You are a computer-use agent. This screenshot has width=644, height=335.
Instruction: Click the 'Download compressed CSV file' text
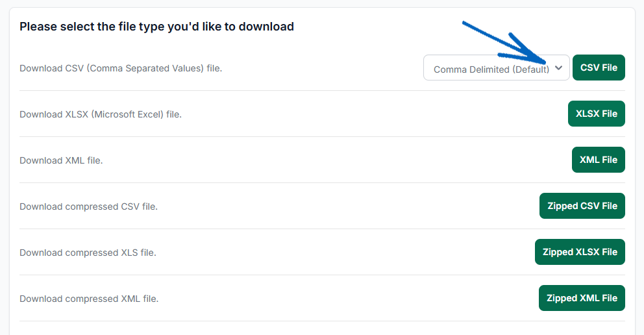click(89, 206)
